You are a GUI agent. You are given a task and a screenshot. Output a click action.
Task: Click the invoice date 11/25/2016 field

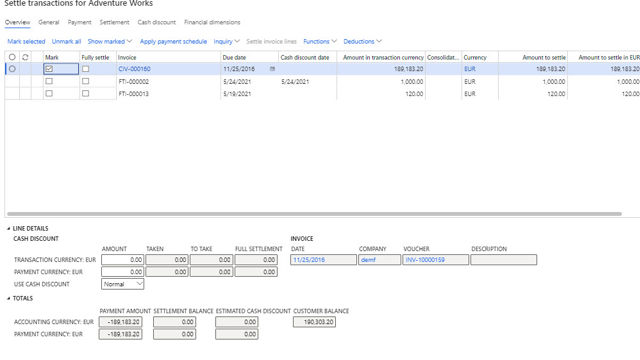coord(323,260)
